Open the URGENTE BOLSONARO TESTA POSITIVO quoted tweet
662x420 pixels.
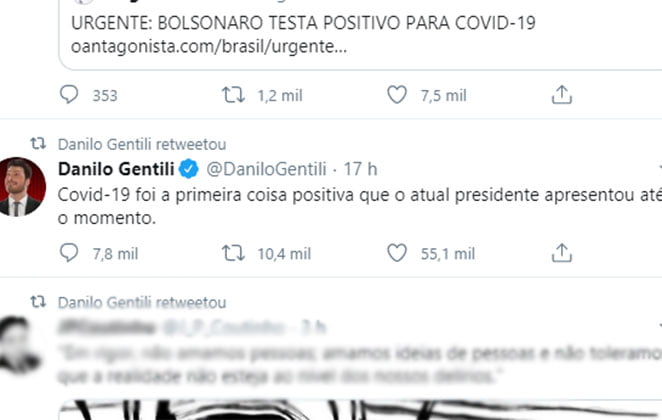click(360, 35)
